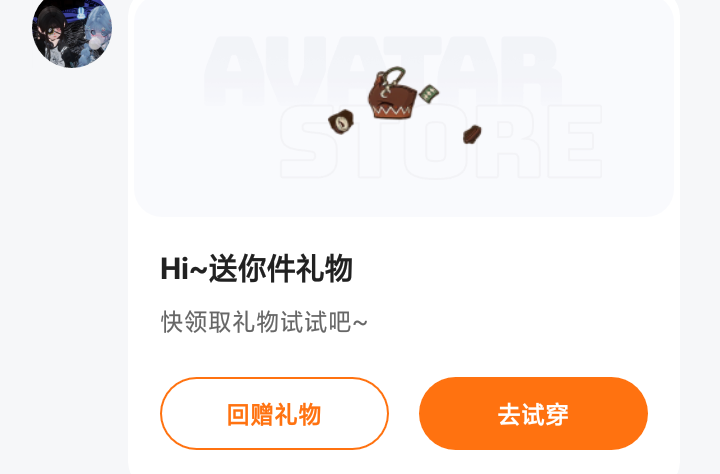Viewport: 720px width, 474px height.
Task: Click the orange 去试穿 button
Action: (534, 413)
